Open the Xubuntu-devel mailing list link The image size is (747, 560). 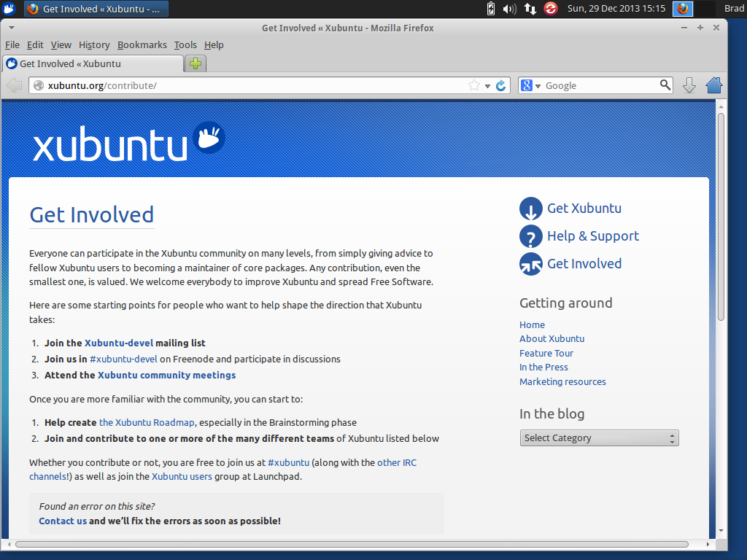(119, 343)
